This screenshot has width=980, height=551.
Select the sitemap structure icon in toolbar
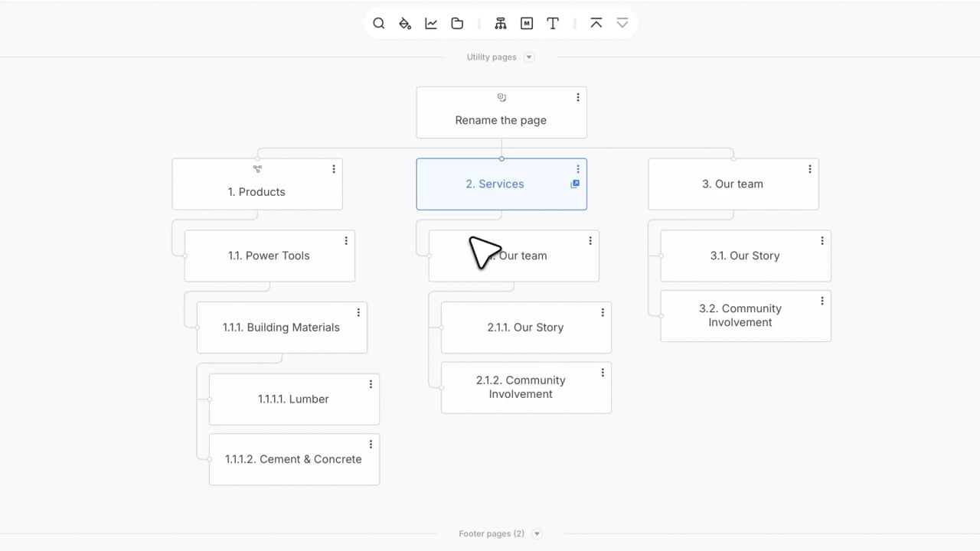501,24
